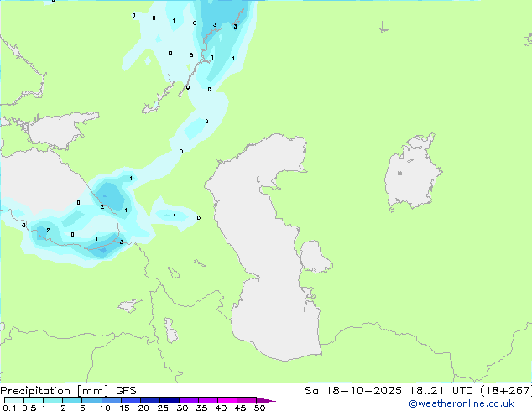532x411 pixels.
Task: Click the legend scale label '10'
Action: click(x=105, y=408)
